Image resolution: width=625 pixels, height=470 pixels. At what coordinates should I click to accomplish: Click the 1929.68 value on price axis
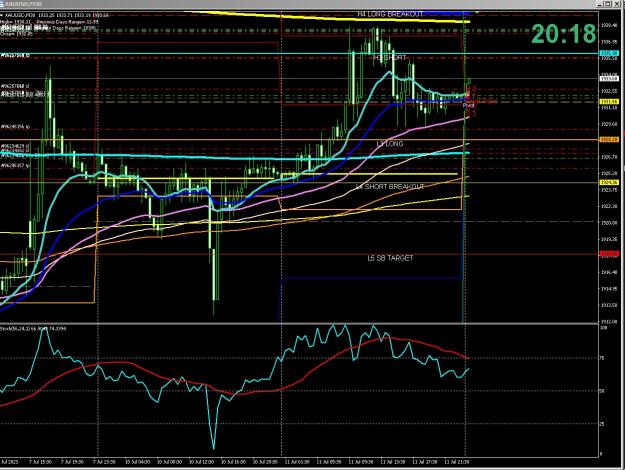click(609, 124)
